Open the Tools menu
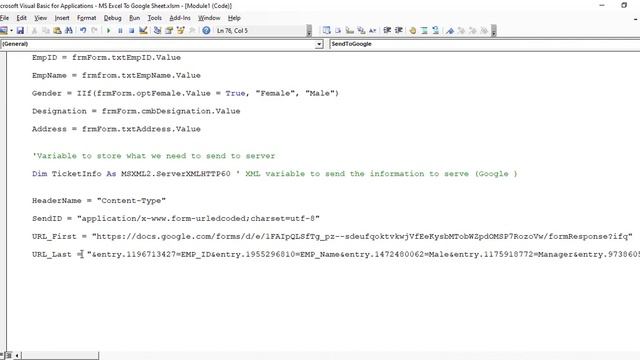The width and height of the screenshot is (640, 360). pos(154,18)
